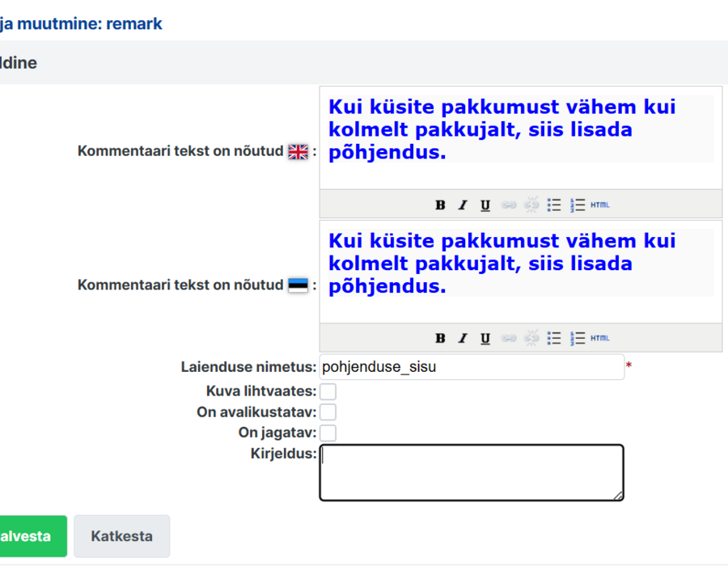The width and height of the screenshot is (728, 566).
Task: Toggle Underline in the English comment editor
Action: coord(485,205)
